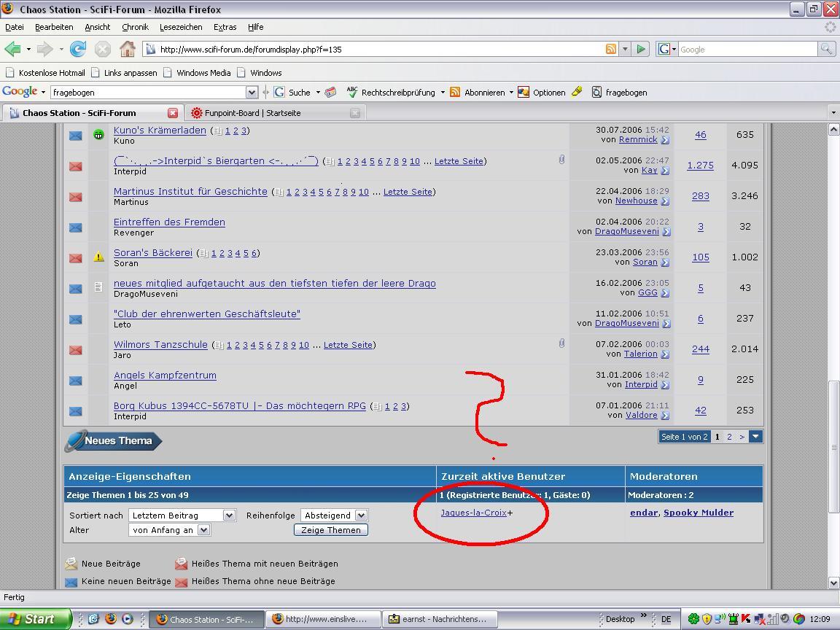Click the home icon in navigation toolbar
The width and height of the screenshot is (840, 630).
127,49
